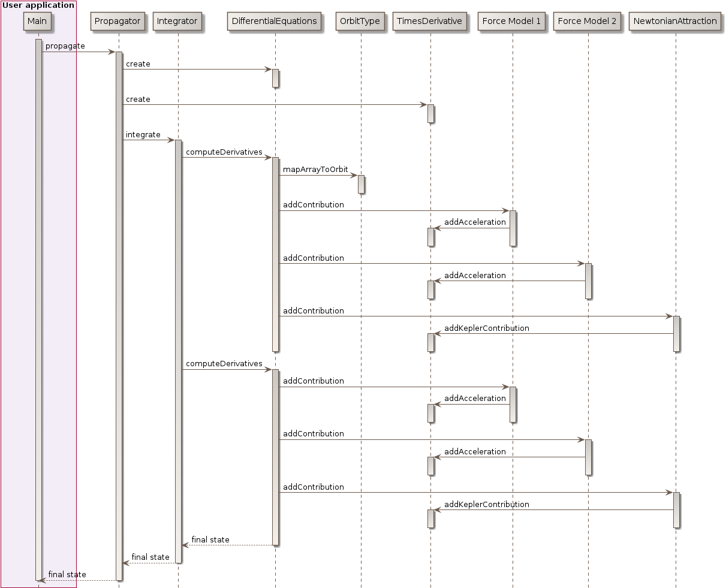Viewport: 726px width, 588px height.
Task: Select the OrbitType participant box
Action: 360,21
